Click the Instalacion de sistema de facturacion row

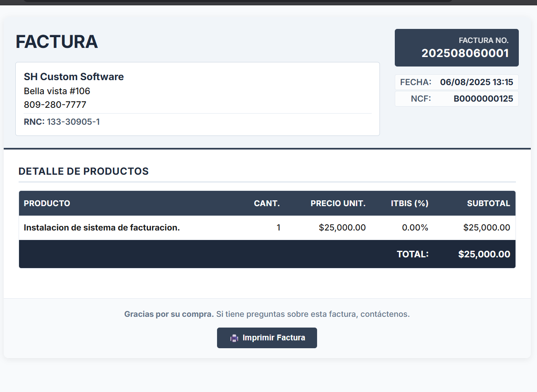pos(102,228)
